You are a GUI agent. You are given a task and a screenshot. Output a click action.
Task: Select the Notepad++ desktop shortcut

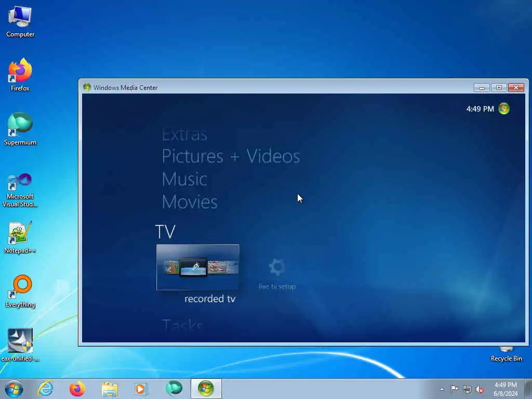pos(20,237)
